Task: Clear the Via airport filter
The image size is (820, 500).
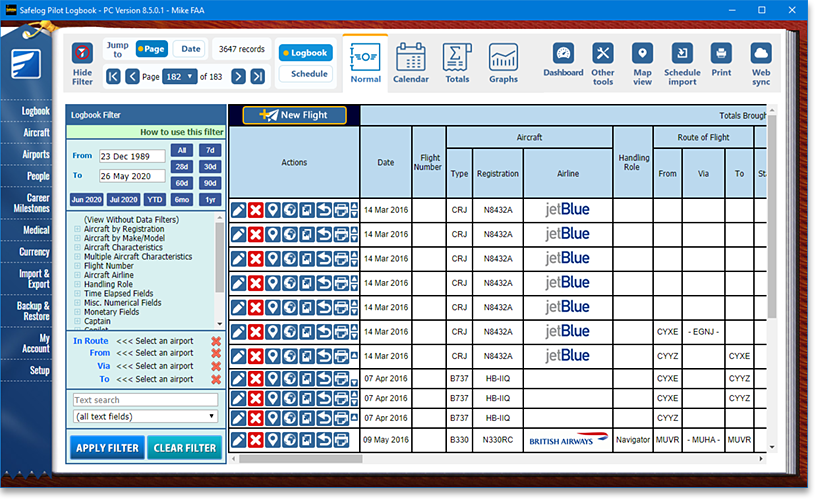Action: (x=216, y=366)
